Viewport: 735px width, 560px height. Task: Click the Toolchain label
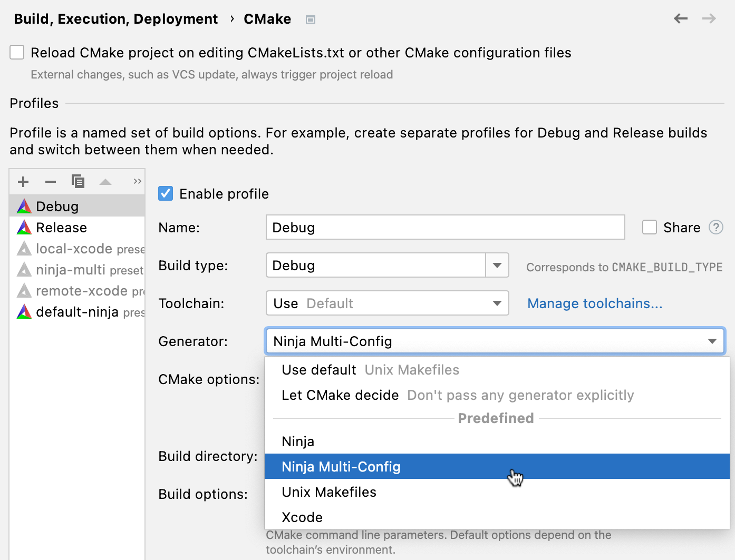point(191,303)
